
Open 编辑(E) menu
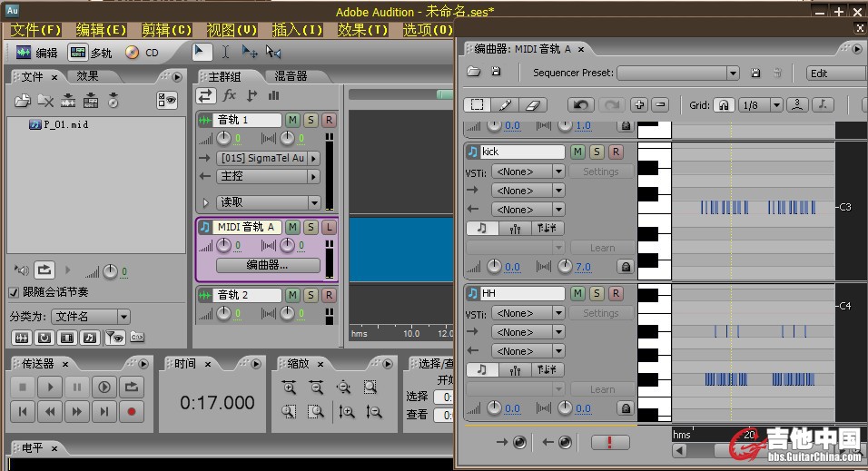point(102,30)
